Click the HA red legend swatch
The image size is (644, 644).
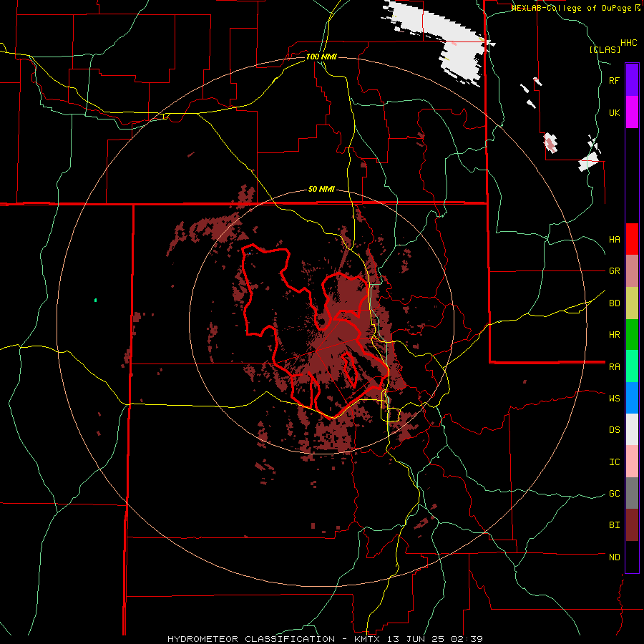[x=632, y=239]
